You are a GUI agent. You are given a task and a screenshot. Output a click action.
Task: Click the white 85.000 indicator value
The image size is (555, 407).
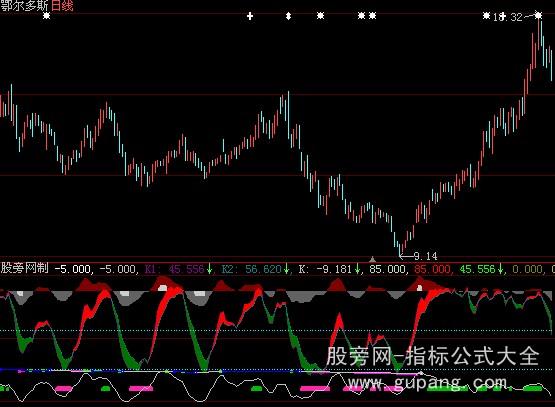[388, 269]
